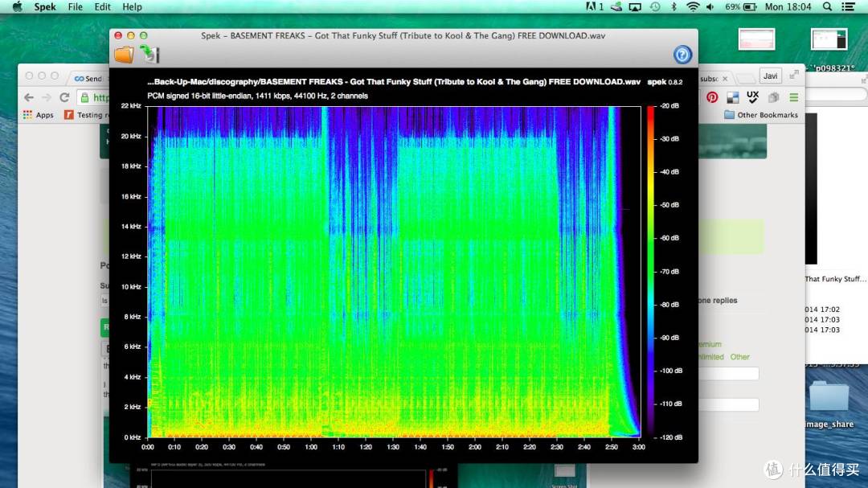Screen dimensions: 868x488
Task: Open the Apps bookmark in Chrome
Action: pyautogui.click(x=39, y=115)
